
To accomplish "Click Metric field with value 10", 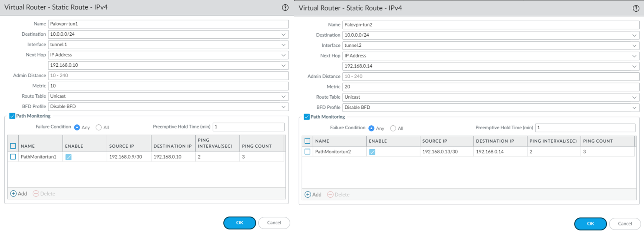I will (168, 86).
